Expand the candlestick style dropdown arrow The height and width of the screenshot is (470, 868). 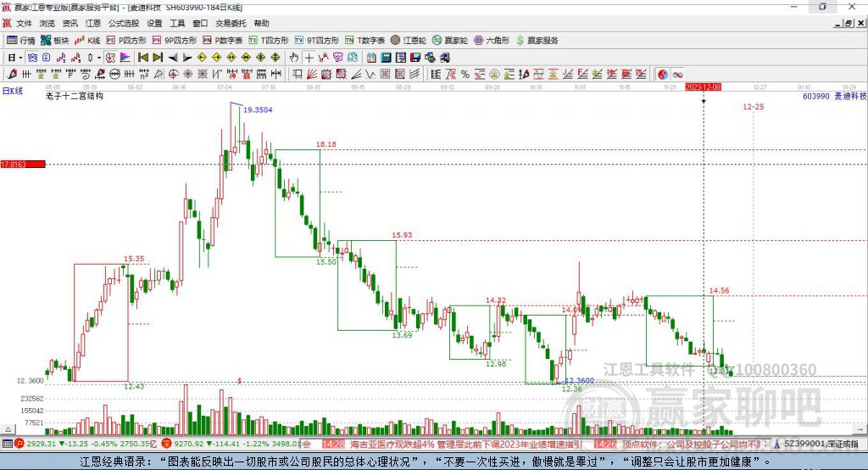click(x=99, y=58)
